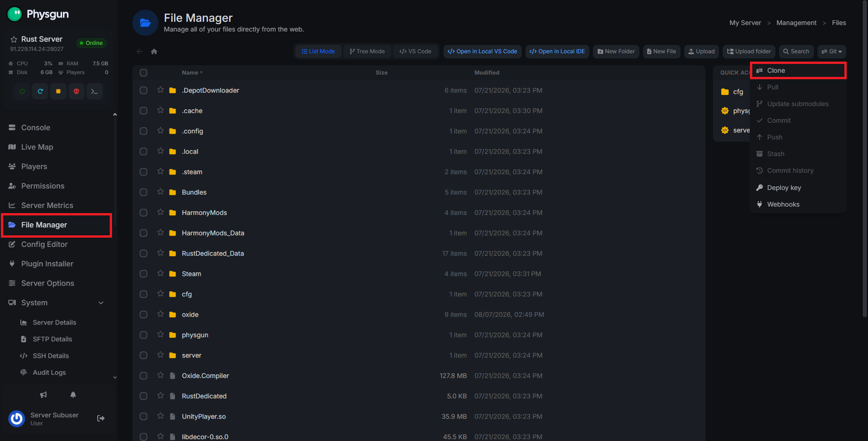Click the Server Subuser avatar icon
Image resolution: width=868 pixels, height=441 pixels.
click(17, 418)
